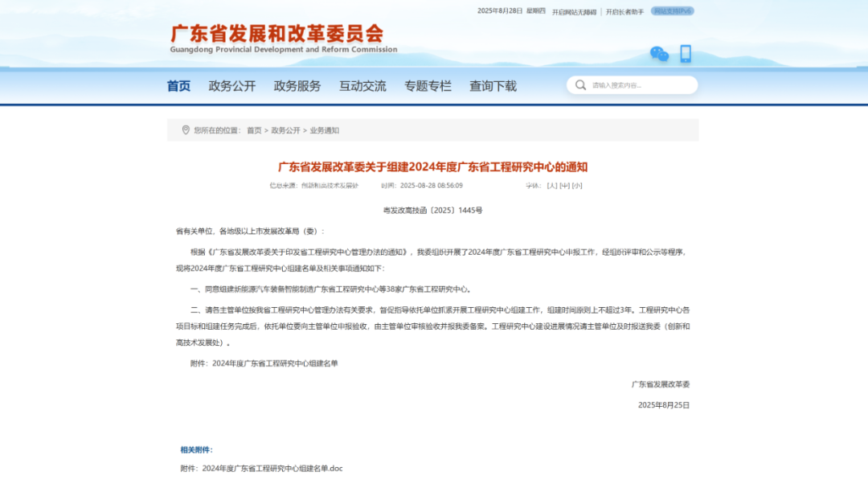This screenshot has width=868, height=484.
Task: Open the 政务公开 navigation menu
Action: coord(232,86)
